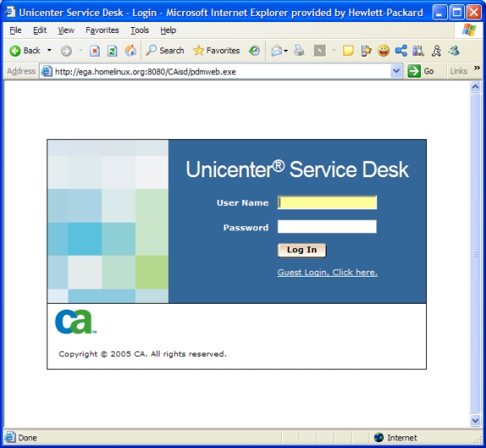The width and height of the screenshot is (486, 448).
Task: Open the History toolbar icon
Action: click(254, 51)
